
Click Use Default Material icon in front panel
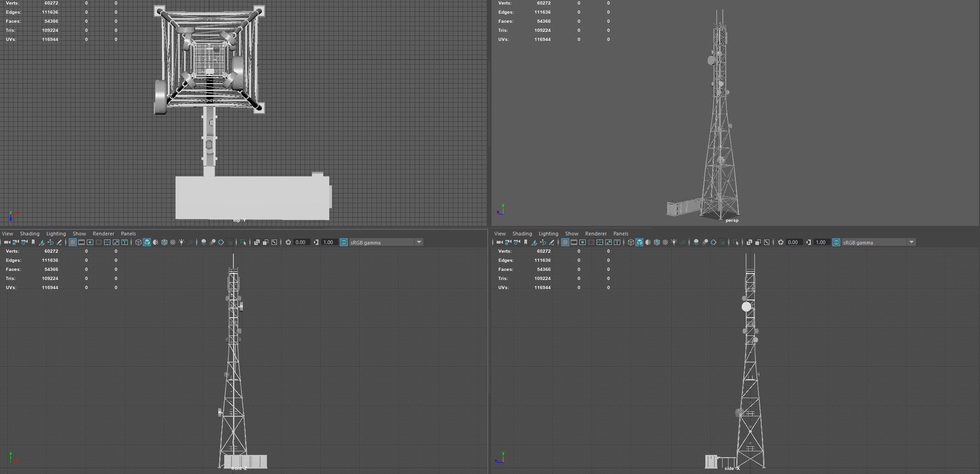pos(156,242)
